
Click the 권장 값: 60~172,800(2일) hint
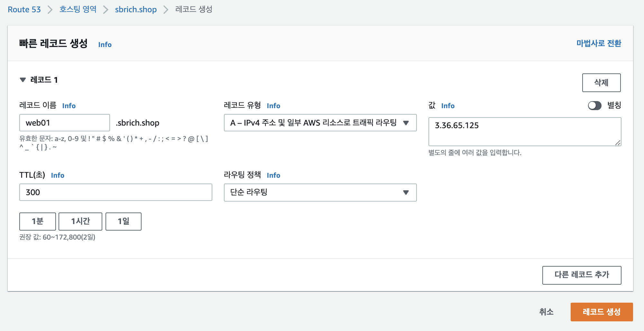click(57, 237)
